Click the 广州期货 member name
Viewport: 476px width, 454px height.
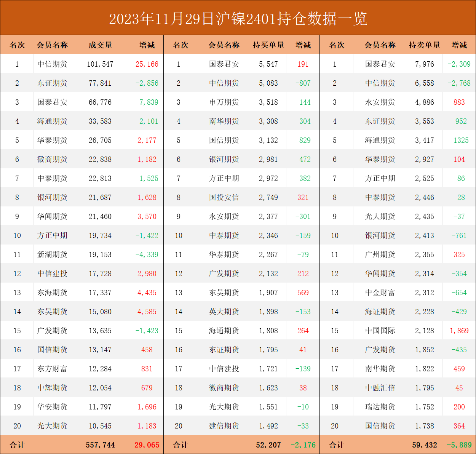click(x=380, y=254)
